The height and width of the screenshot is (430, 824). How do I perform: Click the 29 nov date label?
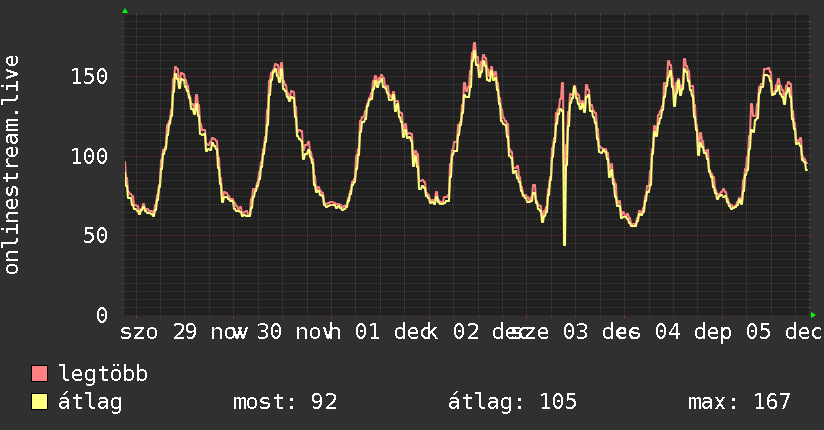(x=208, y=332)
